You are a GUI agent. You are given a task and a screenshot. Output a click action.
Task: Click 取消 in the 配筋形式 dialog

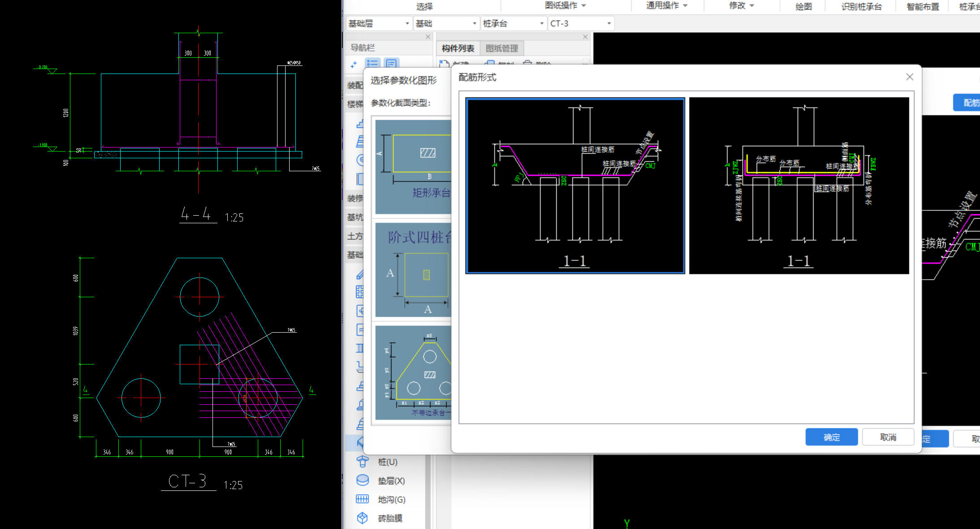coord(888,437)
